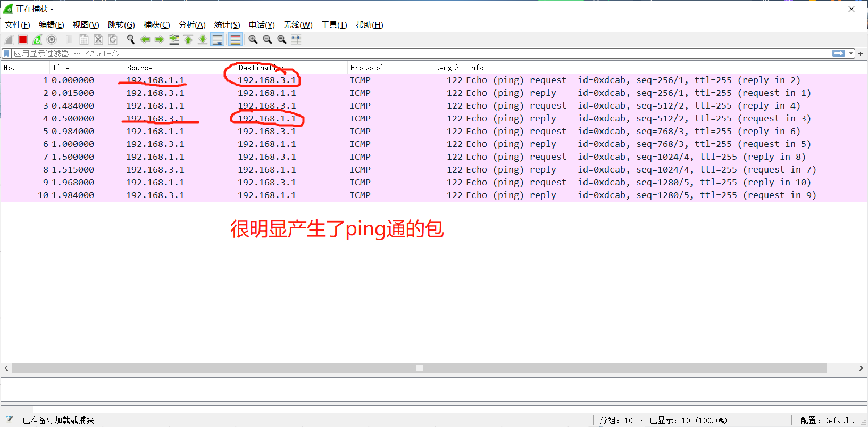The image size is (868, 427).
Task: Sort by the Source column header
Action: click(x=180, y=68)
